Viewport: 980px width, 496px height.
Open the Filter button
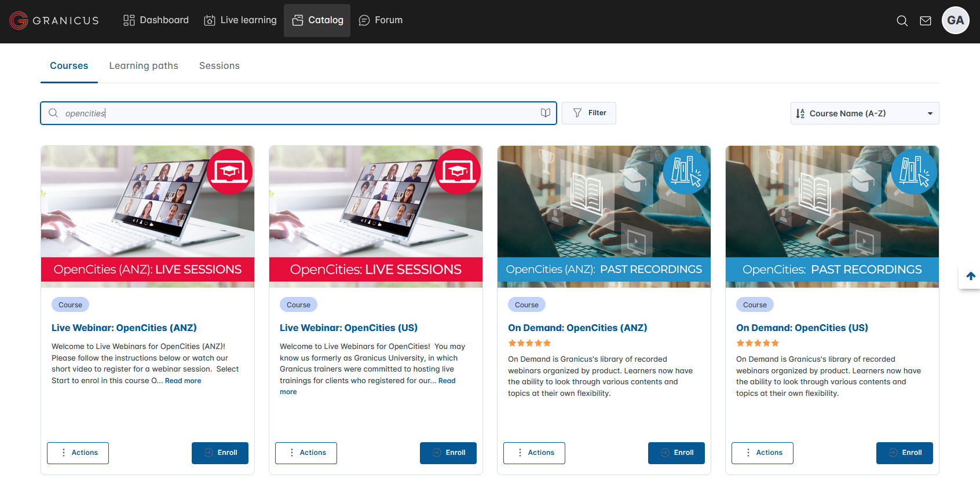coord(589,113)
